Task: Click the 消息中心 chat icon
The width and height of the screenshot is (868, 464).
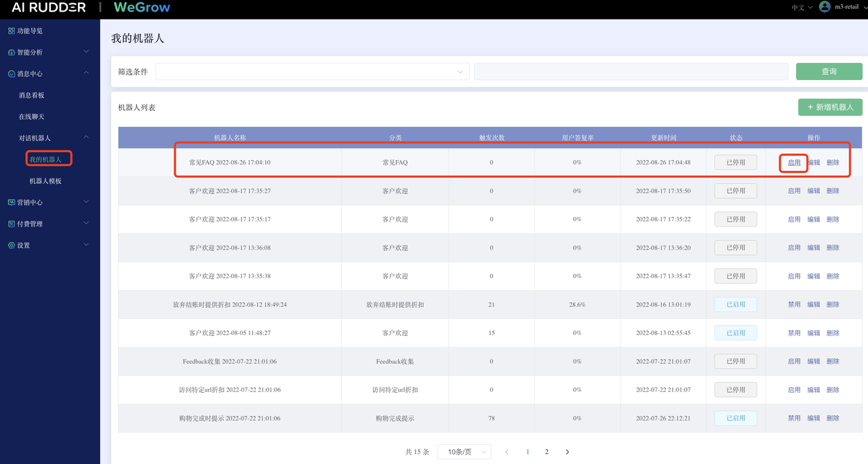Action: click(12, 74)
